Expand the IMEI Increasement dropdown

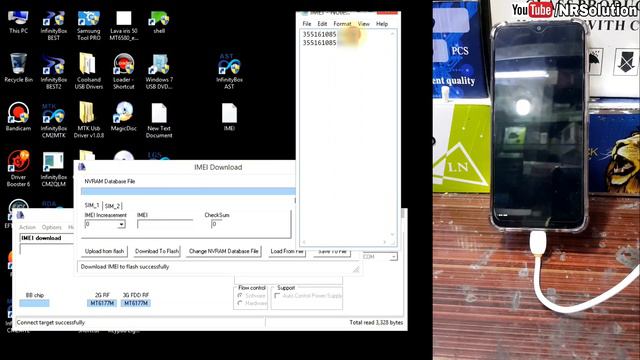(x=121, y=224)
